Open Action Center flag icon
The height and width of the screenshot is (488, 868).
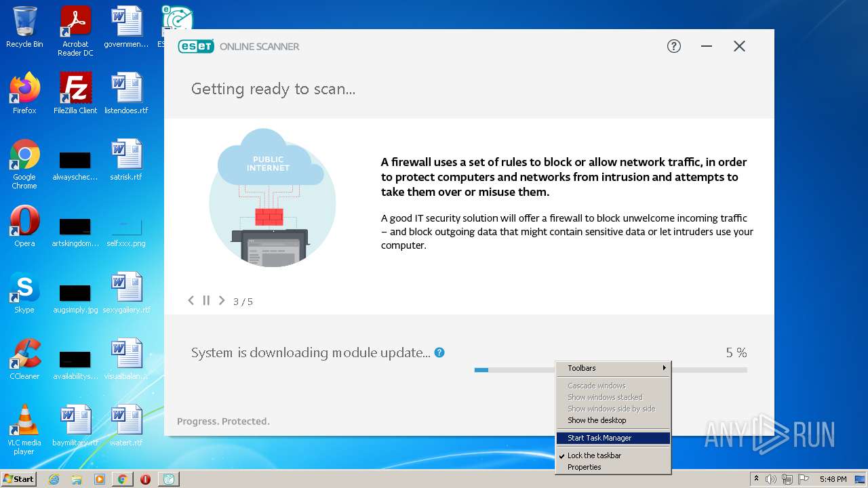coord(803,479)
